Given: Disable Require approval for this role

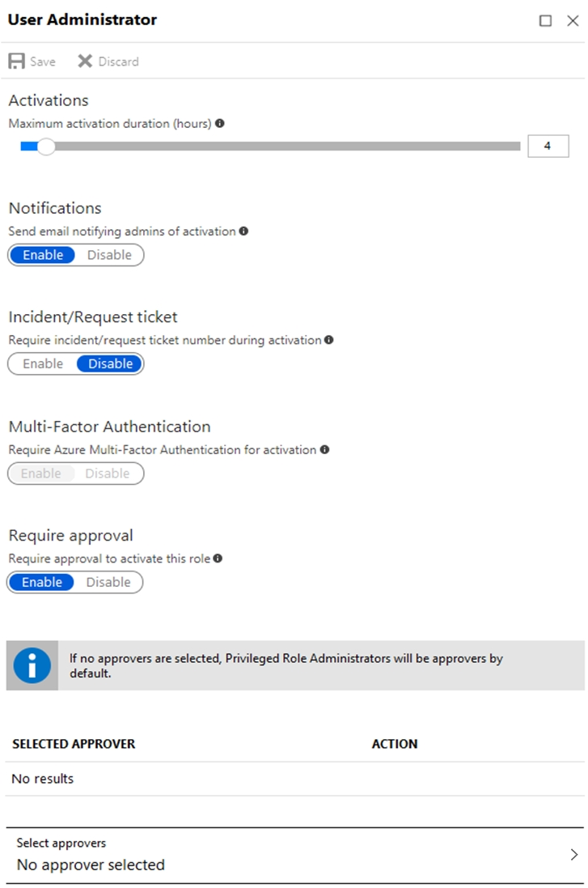Looking at the screenshot, I should [x=108, y=582].
